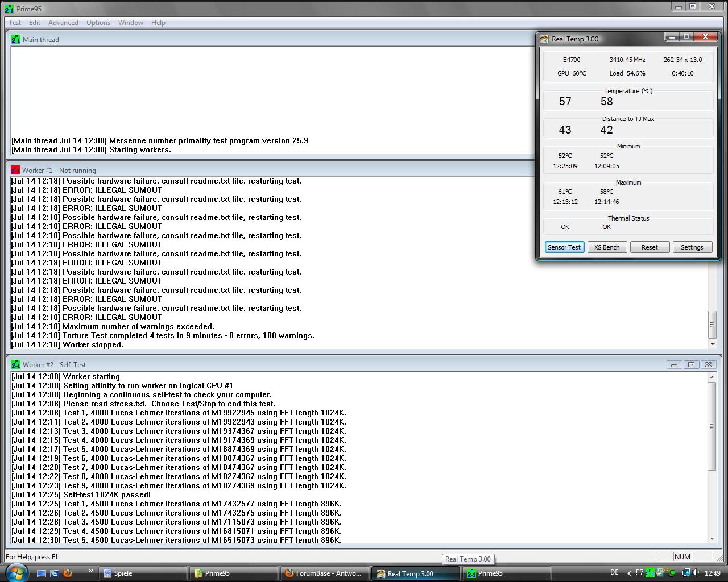Click the green Prime95 tray icon

point(650,573)
